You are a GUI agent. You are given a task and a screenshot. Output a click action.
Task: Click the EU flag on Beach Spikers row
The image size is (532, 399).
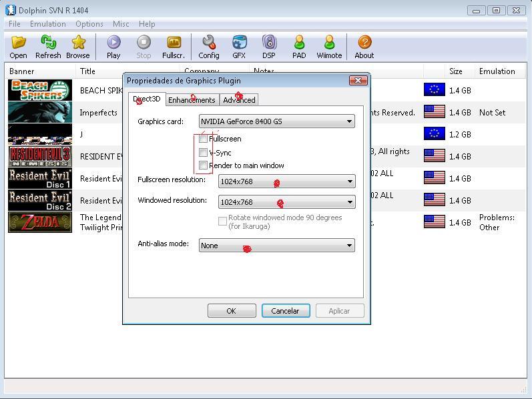pos(435,90)
